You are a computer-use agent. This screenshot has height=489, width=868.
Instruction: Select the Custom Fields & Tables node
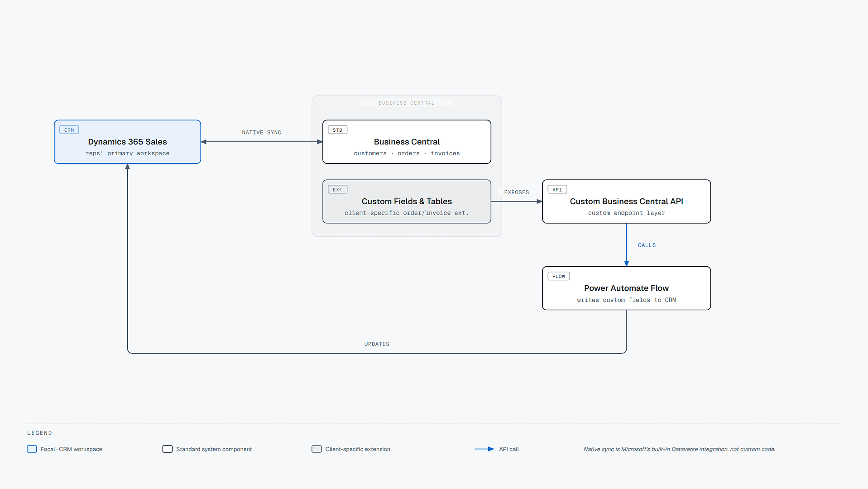pyautogui.click(x=407, y=201)
